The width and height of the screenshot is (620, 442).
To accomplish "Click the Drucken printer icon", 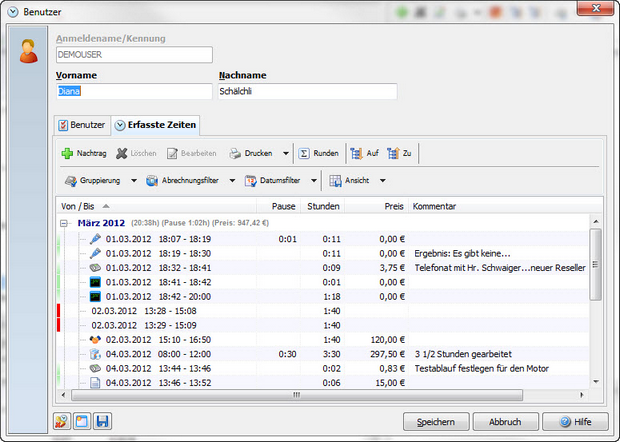I will 235,153.
